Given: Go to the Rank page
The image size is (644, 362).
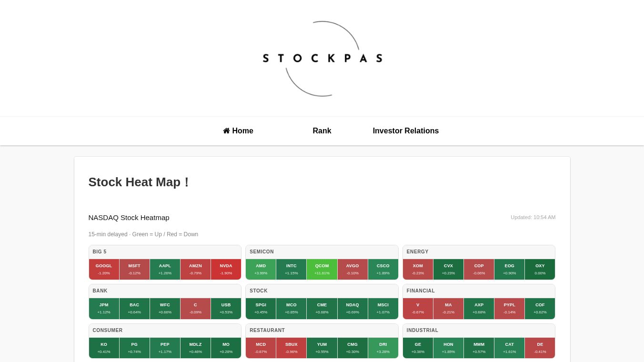Looking at the screenshot, I should coord(322,131).
